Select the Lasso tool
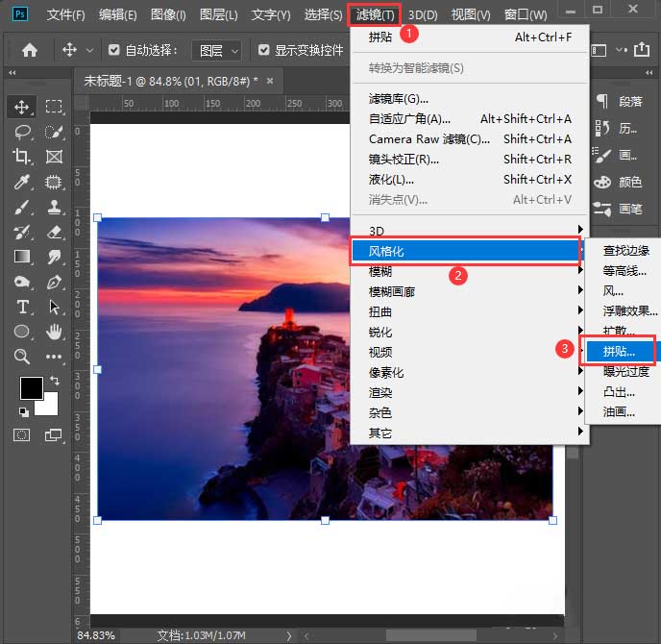Viewport: 661px width, 644px height. (22, 132)
